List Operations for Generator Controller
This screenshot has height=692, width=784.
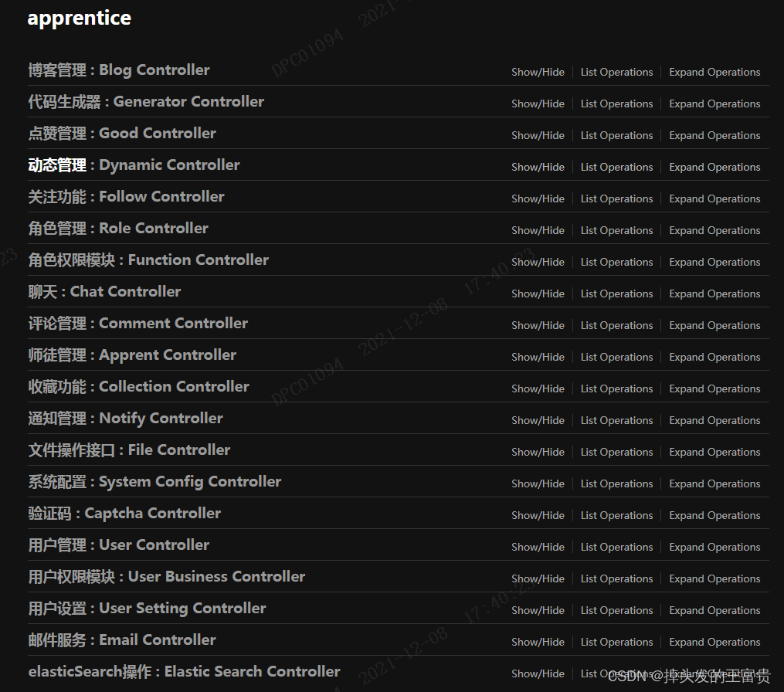(x=616, y=103)
